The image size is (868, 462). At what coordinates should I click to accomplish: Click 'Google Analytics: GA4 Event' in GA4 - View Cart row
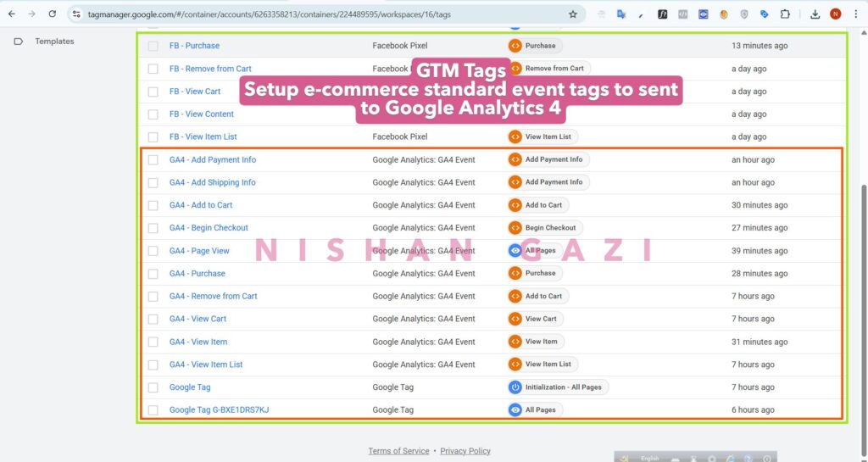tap(424, 319)
